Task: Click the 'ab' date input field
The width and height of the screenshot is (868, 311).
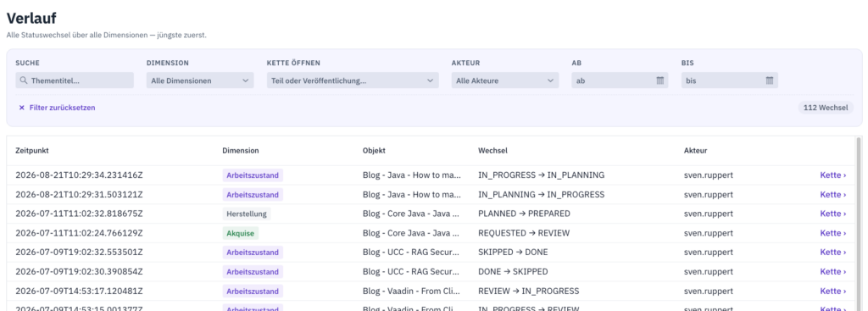Action: coord(620,81)
